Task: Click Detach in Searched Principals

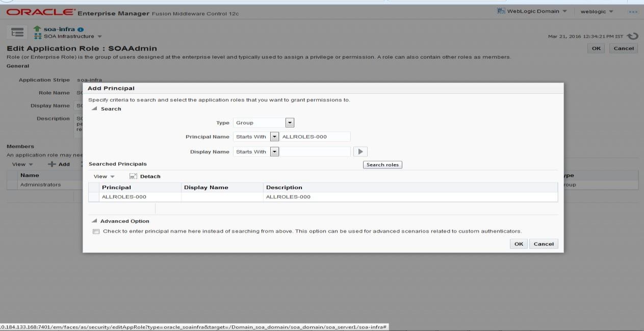Action: click(x=145, y=176)
